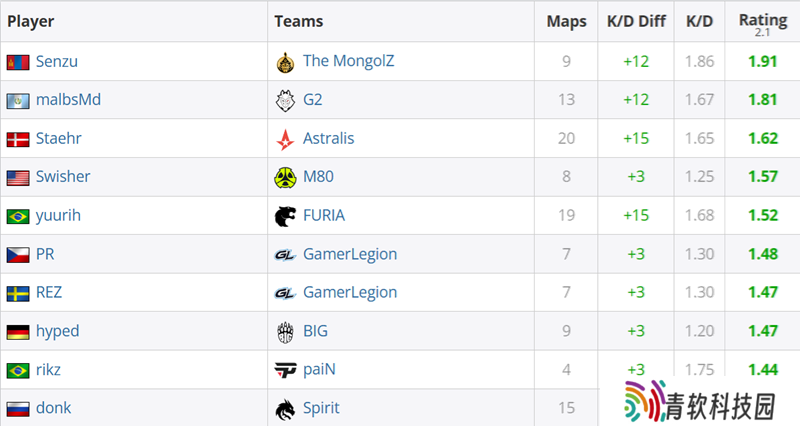This screenshot has width=800, height=426.
Task: Open Senzu's player profile link
Action: tap(57, 61)
